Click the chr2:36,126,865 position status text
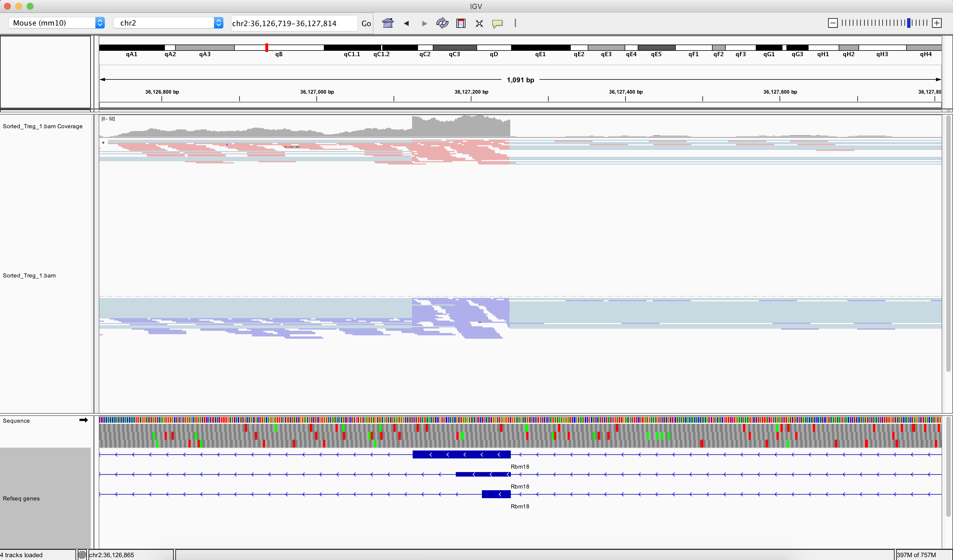The image size is (953, 560). (112, 555)
